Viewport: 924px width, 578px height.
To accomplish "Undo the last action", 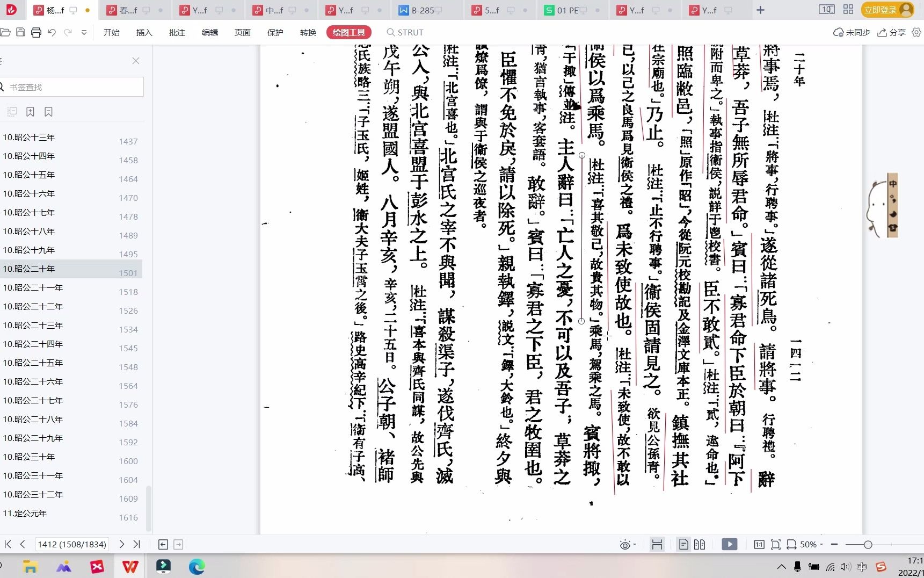I will click(52, 32).
